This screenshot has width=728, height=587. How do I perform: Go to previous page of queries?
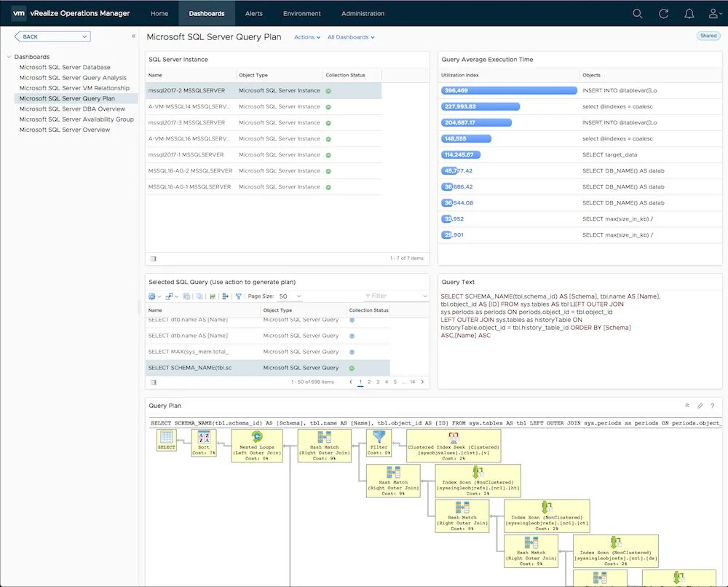(351, 382)
